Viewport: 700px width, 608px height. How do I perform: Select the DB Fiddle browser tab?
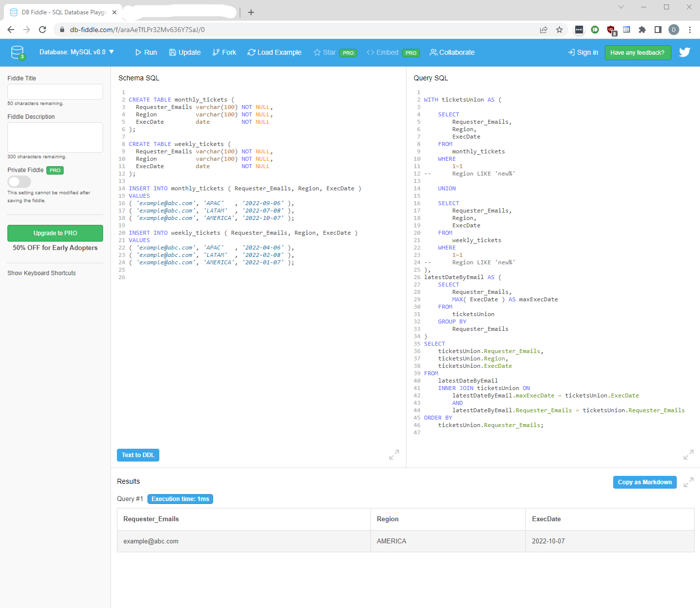point(63,12)
